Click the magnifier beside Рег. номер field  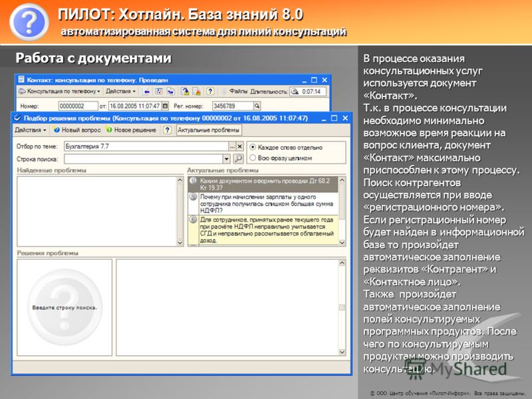click(257, 106)
